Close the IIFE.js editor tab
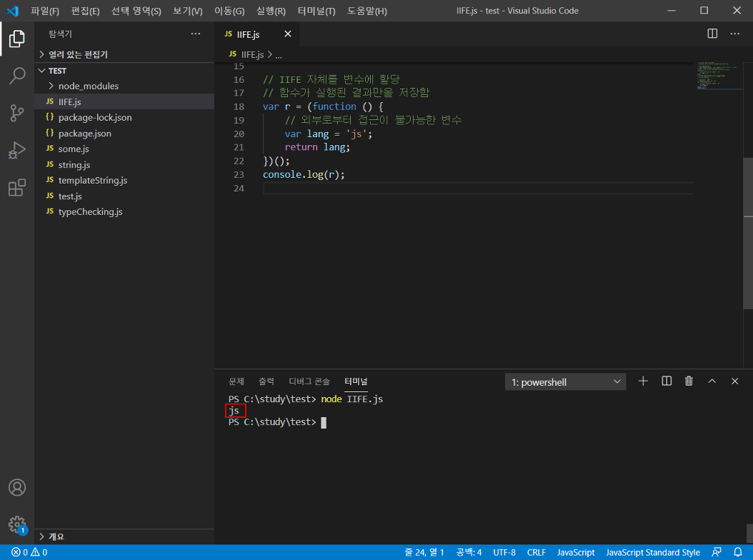The width and height of the screenshot is (753, 560). click(x=288, y=34)
